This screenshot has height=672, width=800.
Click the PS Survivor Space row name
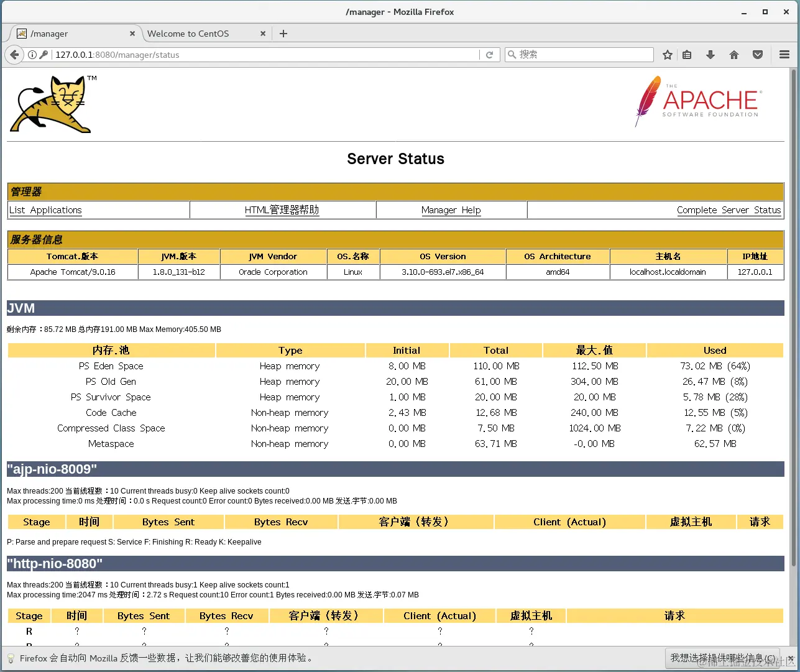pos(111,397)
